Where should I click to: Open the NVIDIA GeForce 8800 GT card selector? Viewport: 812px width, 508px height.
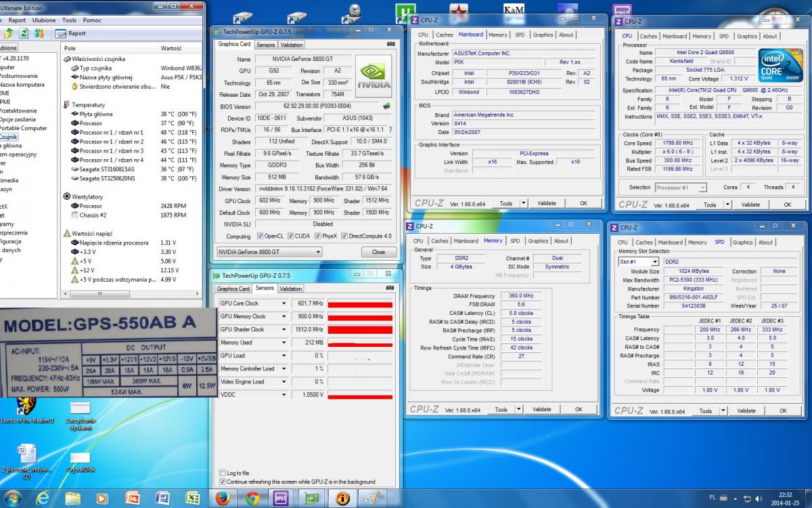(x=269, y=252)
